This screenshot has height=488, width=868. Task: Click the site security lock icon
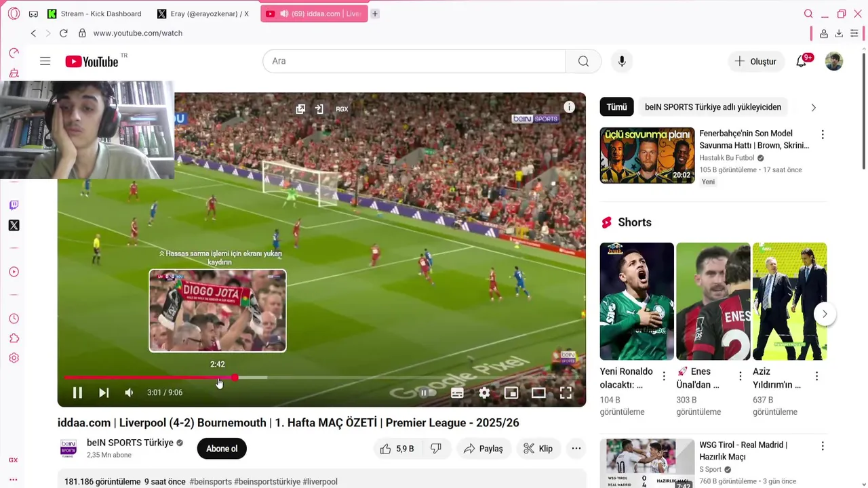click(x=82, y=33)
